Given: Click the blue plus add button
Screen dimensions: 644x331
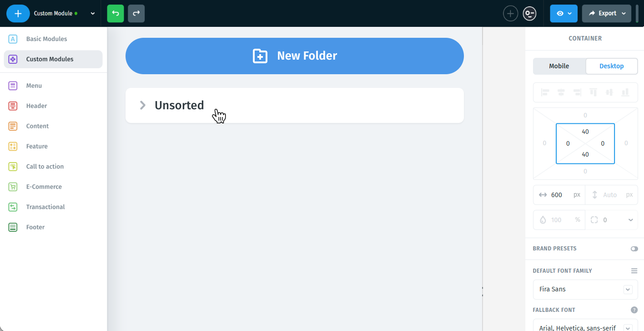Looking at the screenshot, I should pos(18,14).
